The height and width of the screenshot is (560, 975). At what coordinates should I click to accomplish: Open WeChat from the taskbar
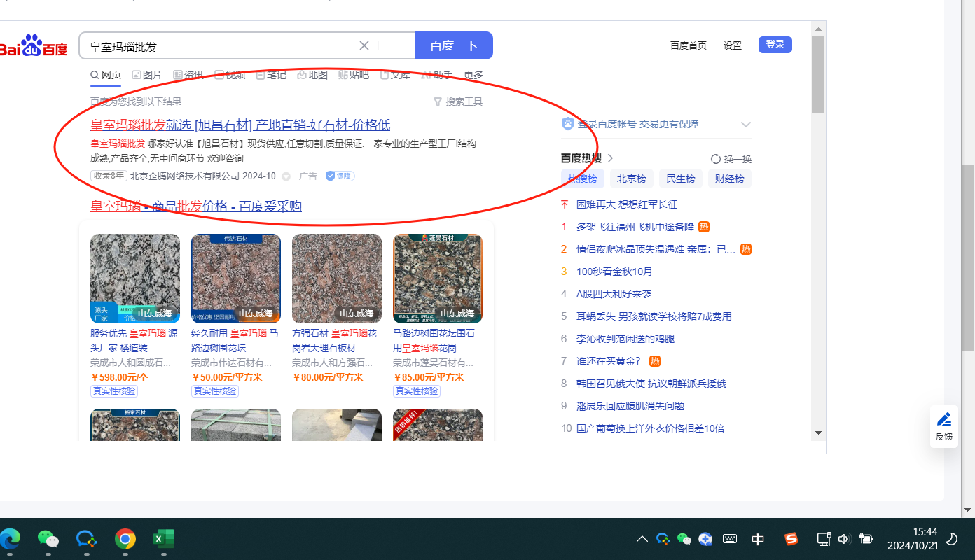[48, 539]
